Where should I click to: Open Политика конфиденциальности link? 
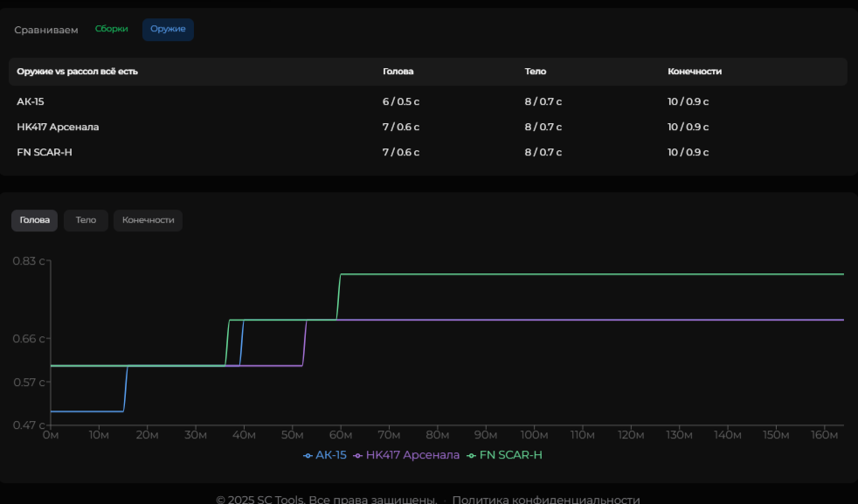(546, 499)
